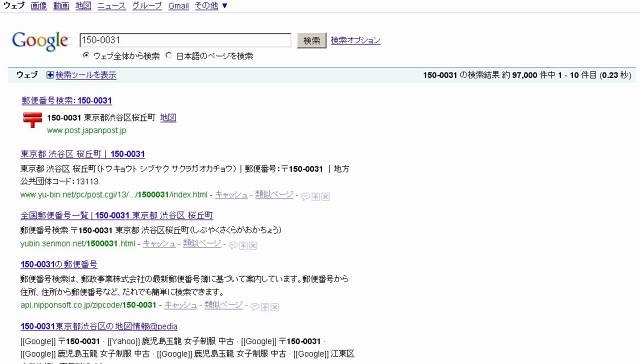640x364 pixels.
Task: Click promote icon on api.nipponsoft.co.jp result
Action: (265, 307)
